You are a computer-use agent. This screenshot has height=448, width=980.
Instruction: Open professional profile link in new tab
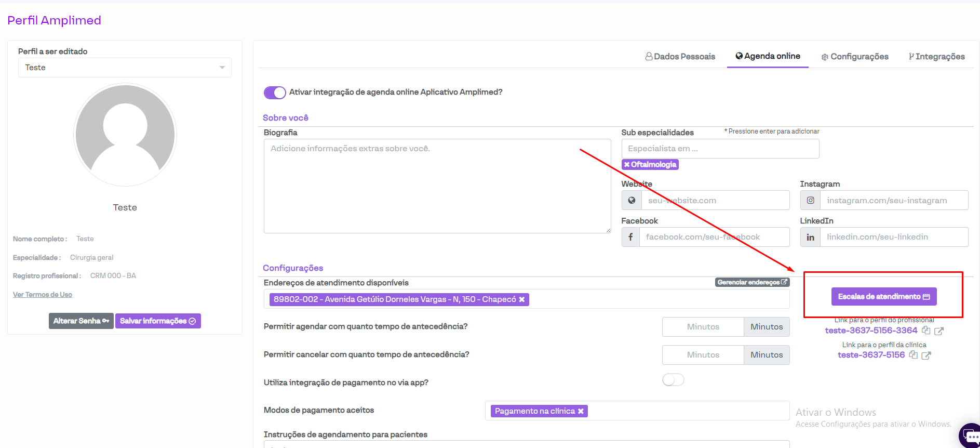click(x=938, y=331)
